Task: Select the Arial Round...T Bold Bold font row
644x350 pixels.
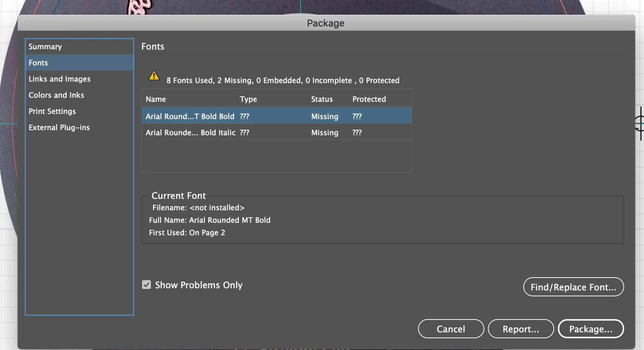Action: (277, 116)
